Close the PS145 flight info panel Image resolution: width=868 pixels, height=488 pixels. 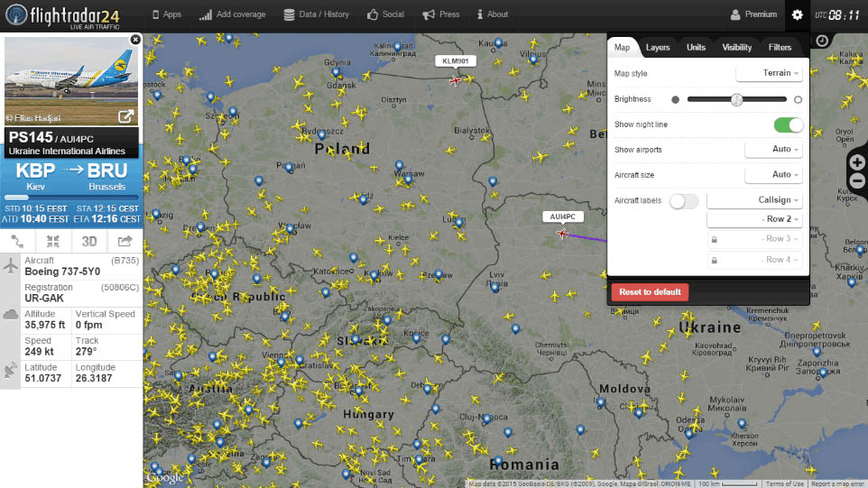pyautogui.click(x=135, y=40)
